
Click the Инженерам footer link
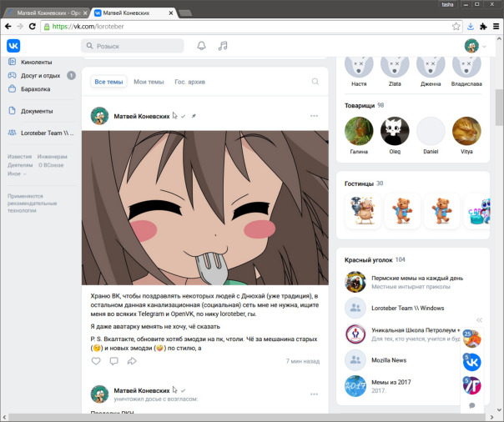[52, 157]
